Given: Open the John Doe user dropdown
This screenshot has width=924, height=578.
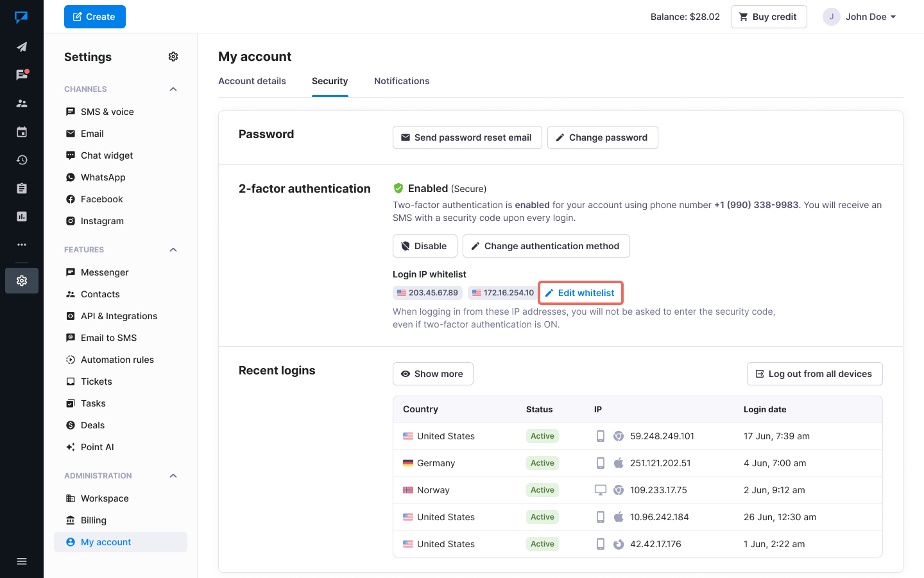Looking at the screenshot, I should tap(860, 17).
